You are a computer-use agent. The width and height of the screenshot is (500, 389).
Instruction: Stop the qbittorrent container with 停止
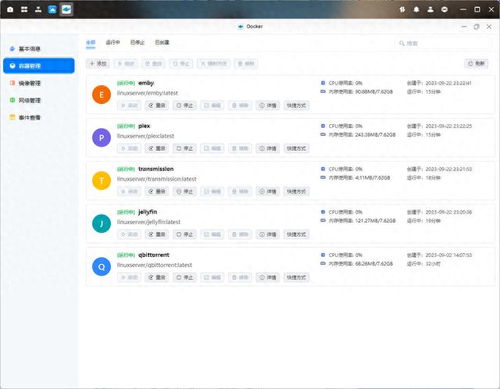[x=185, y=277]
